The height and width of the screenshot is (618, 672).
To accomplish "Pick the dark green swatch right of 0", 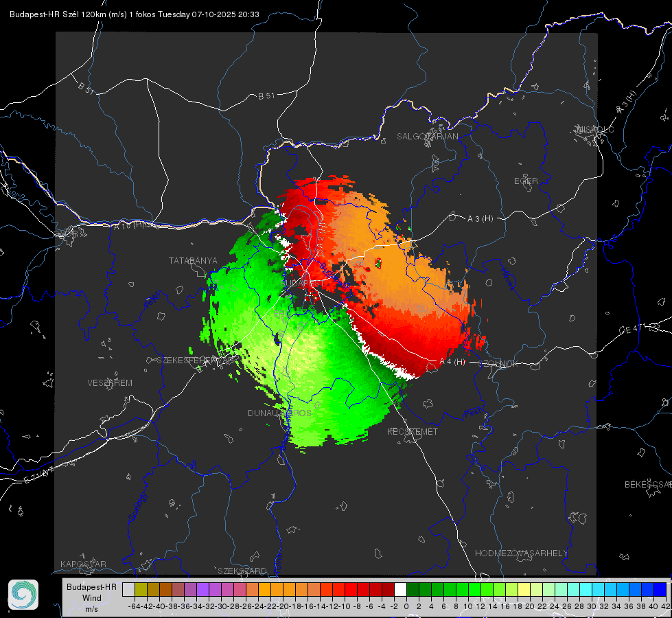I will [x=413, y=589].
